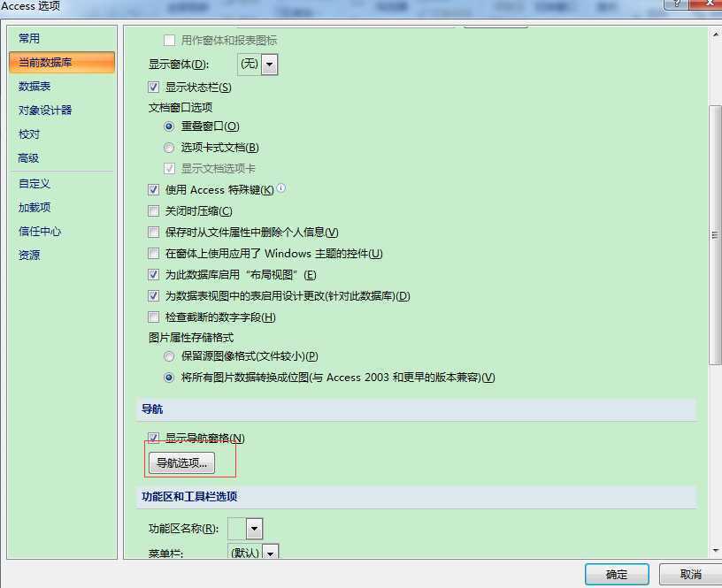
Task: Click the 图片属性存储格式 label
Action: (190, 337)
